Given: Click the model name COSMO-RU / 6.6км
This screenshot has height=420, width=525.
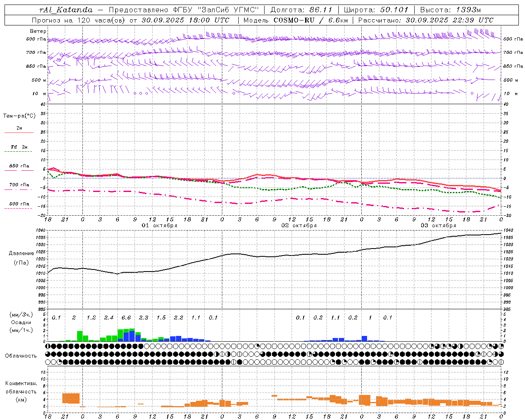Looking at the screenshot, I should pyautogui.click(x=311, y=20).
